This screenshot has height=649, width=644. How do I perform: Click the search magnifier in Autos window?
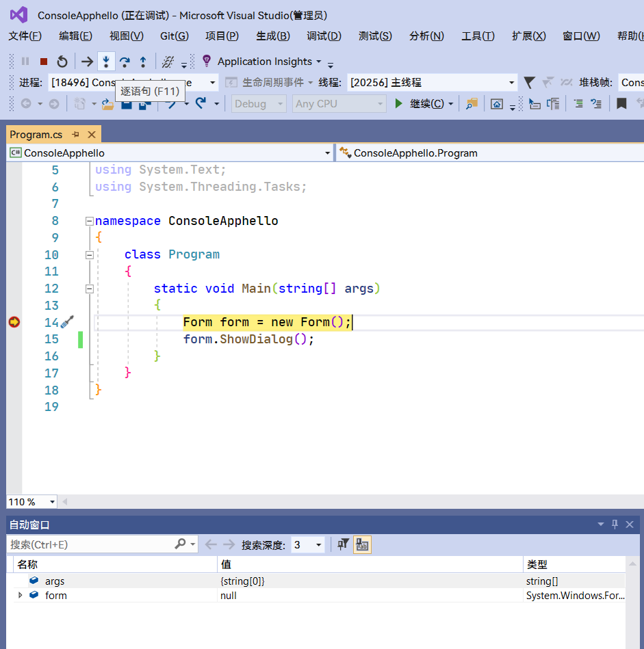[x=180, y=544]
